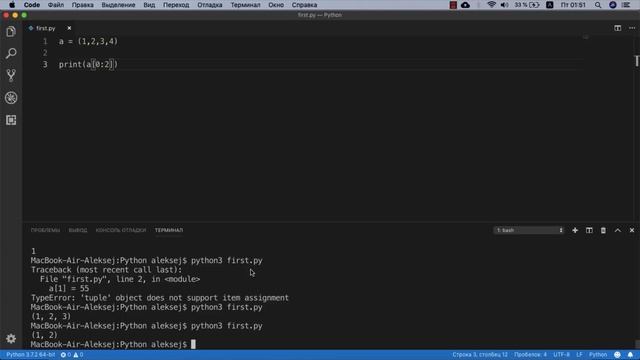Switch to the КОНСОЛЬ ОТЛАДКИ panel tab
The image size is (640, 360).
point(121,230)
